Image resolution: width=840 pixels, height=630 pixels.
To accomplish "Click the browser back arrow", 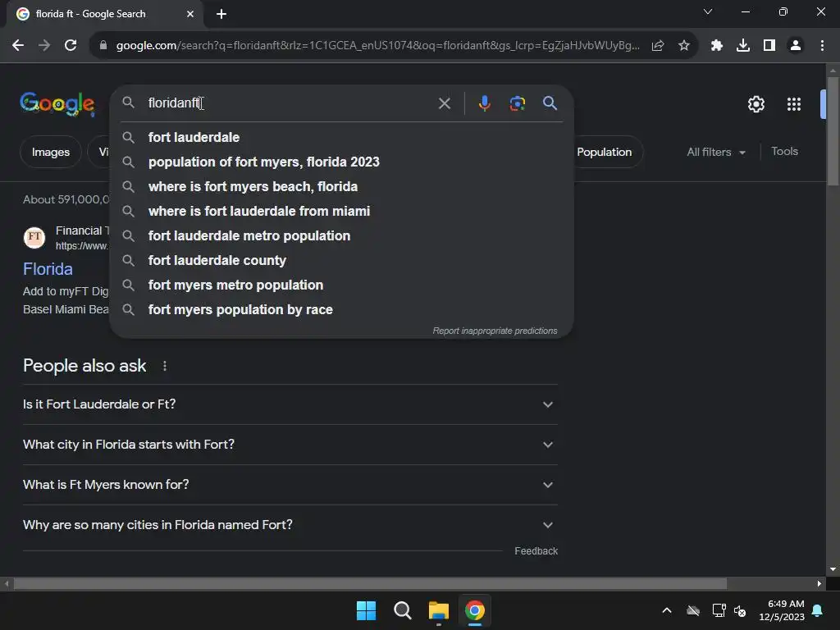I will (x=18, y=46).
